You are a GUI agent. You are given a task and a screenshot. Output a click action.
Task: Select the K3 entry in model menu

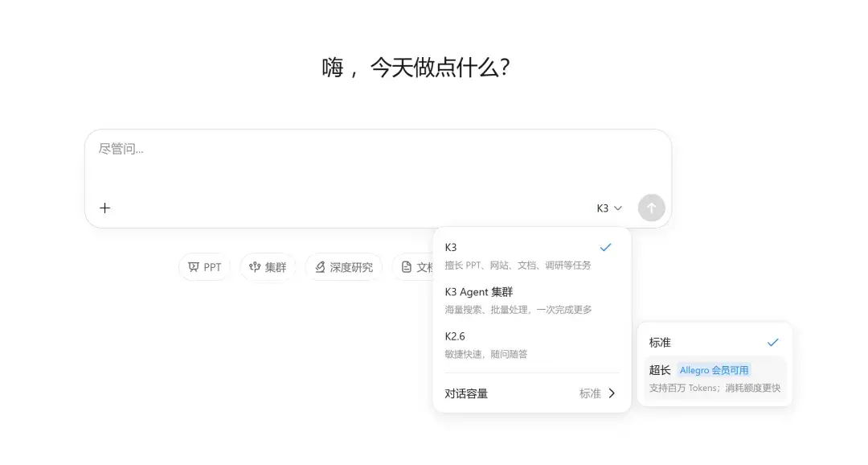pos(531,256)
